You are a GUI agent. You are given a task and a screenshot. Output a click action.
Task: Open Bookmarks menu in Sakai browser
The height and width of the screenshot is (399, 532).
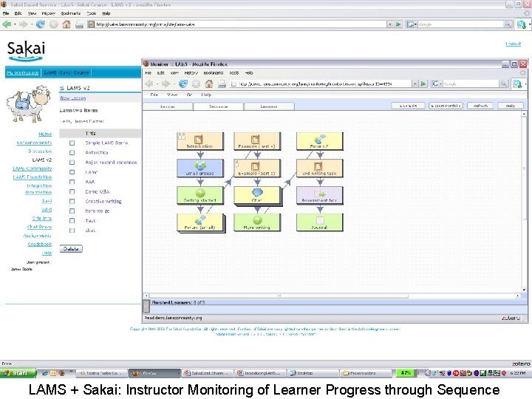click(x=71, y=13)
